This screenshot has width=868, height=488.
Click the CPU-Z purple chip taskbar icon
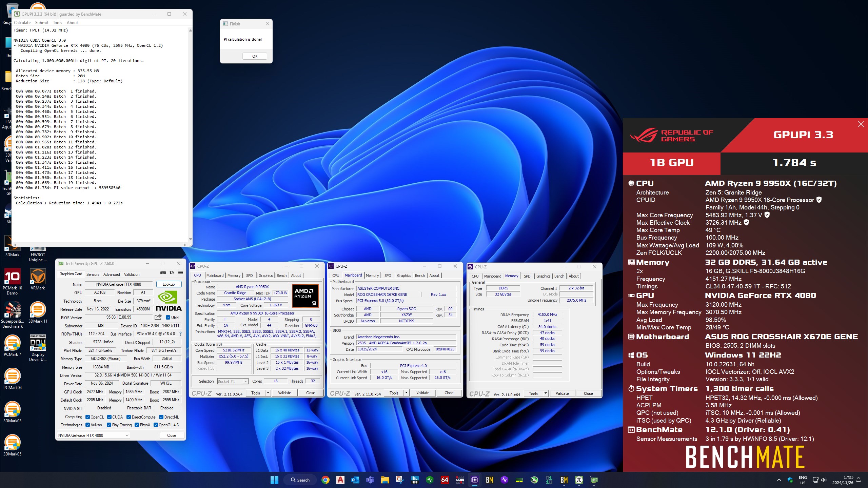[474, 480]
